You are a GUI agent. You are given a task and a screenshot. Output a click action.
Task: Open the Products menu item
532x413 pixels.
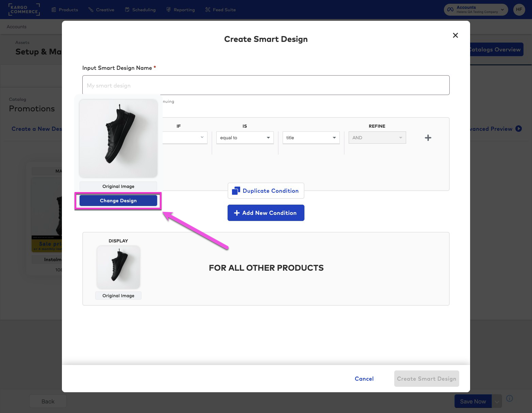(68, 10)
